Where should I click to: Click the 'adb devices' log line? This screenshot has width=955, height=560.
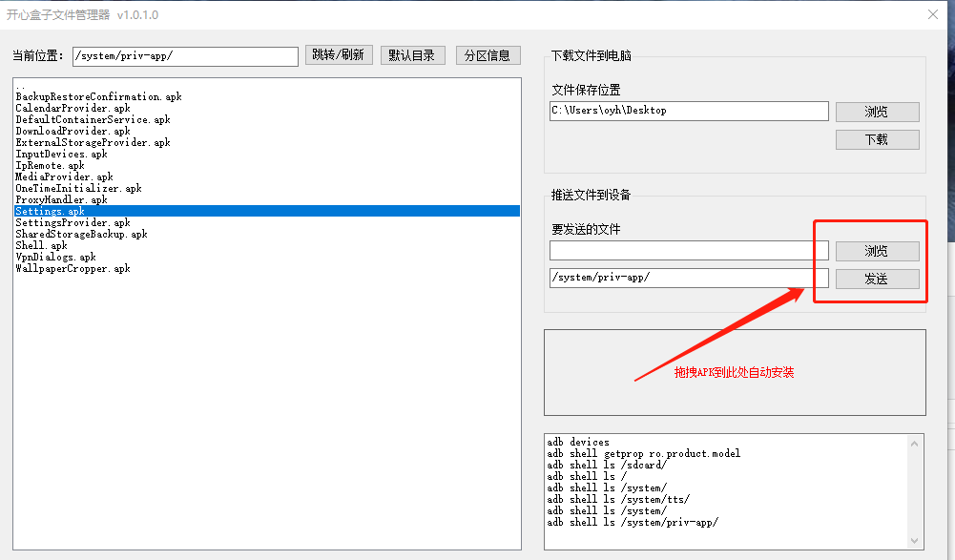pos(578,443)
